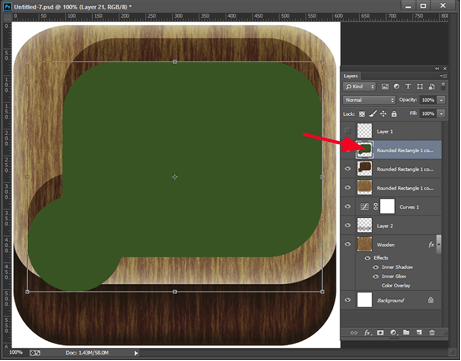Screen dimensions: 461x361
Task: Click the fx icon on Wooden layer
Action: (431, 245)
